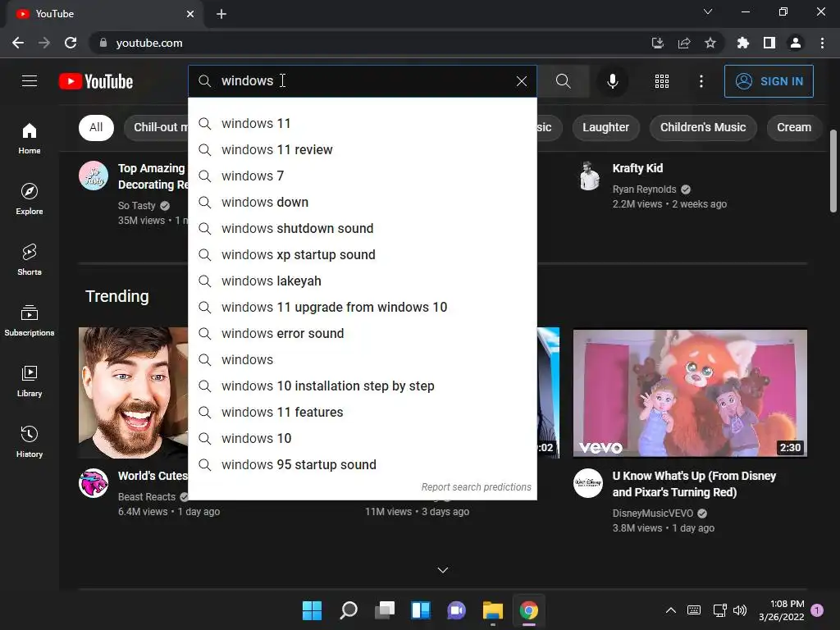The height and width of the screenshot is (630, 840).
Task: Select the Cream filter chip
Action: (794, 127)
